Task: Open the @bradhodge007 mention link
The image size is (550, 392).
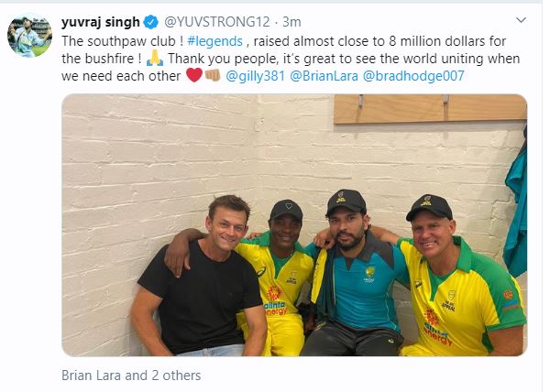Action: [x=413, y=76]
